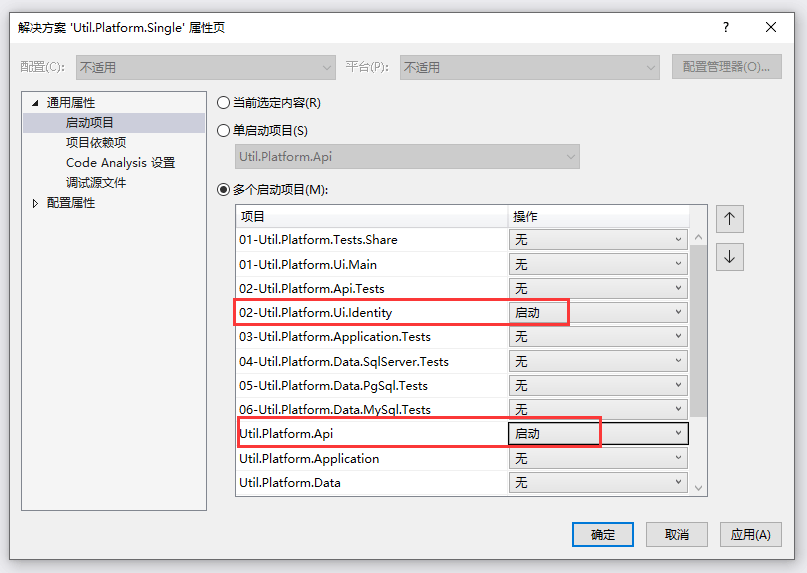Open action dropdown for 03-Util.Platform.Application.Tests
807x573 pixels.
[598, 337]
